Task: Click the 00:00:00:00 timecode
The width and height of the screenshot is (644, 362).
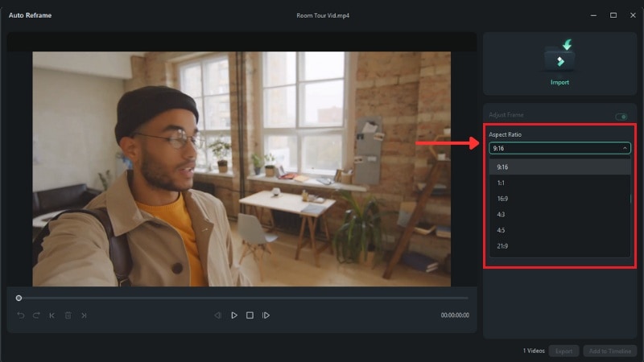Action: tap(455, 315)
